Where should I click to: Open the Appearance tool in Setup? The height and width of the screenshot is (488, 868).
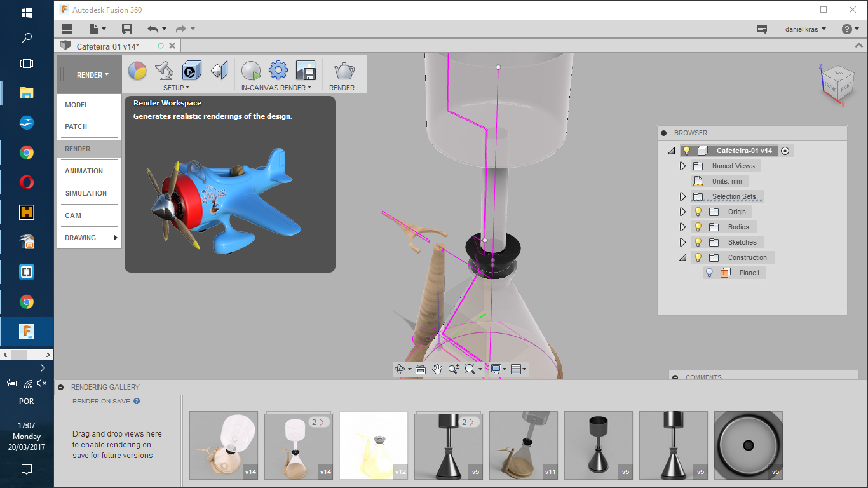click(137, 70)
